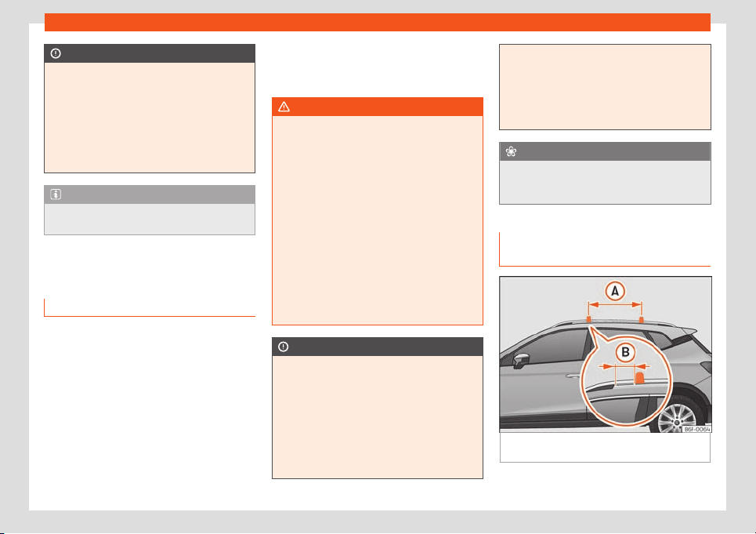Click the circled exclamation notice icon in the left column
Viewport: 756px width, 534px height.
click(56, 53)
